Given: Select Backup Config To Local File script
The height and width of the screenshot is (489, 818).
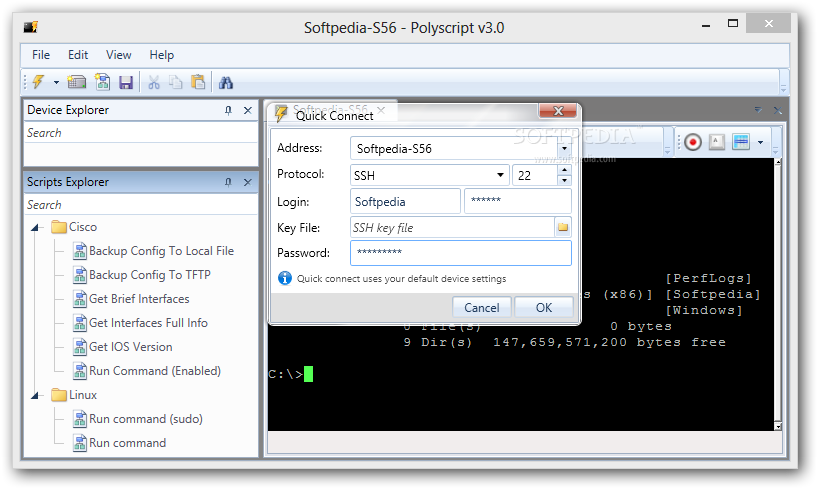Looking at the screenshot, I should tap(153, 251).
